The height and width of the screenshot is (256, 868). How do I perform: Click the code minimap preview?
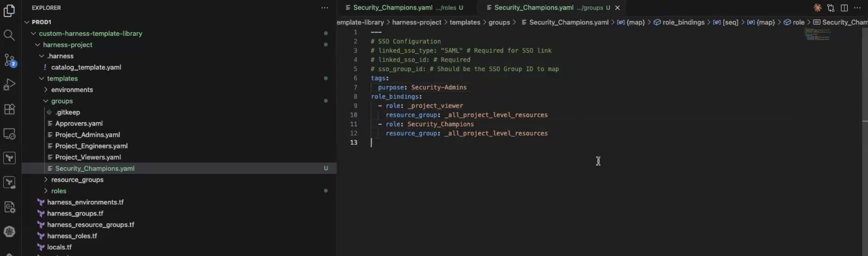(817, 34)
